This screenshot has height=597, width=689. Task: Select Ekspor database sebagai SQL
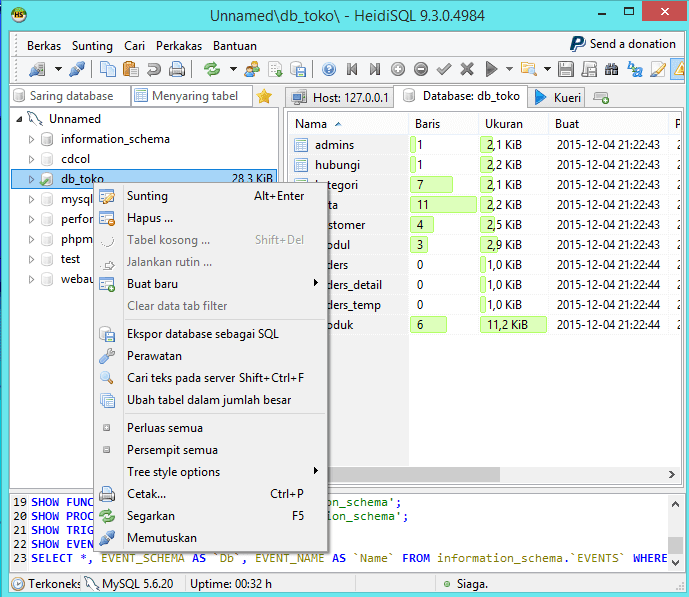pos(211,334)
